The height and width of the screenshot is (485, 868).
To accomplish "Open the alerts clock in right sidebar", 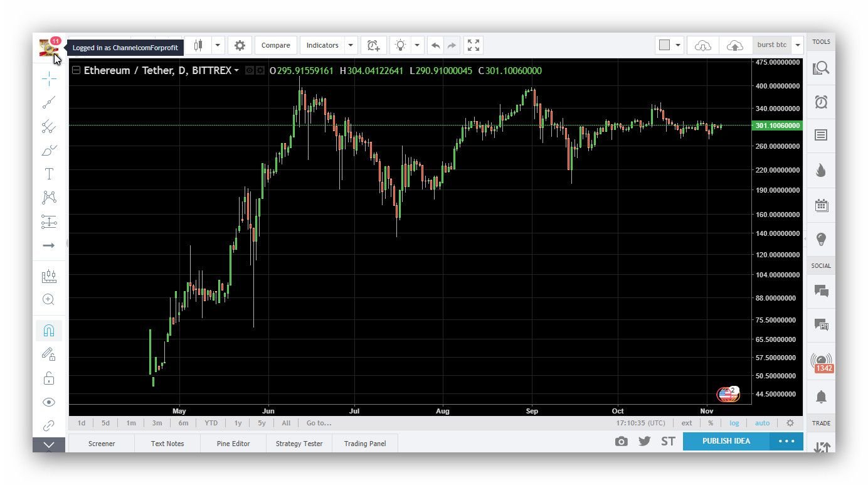I will pyautogui.click(x=821, y=102).
